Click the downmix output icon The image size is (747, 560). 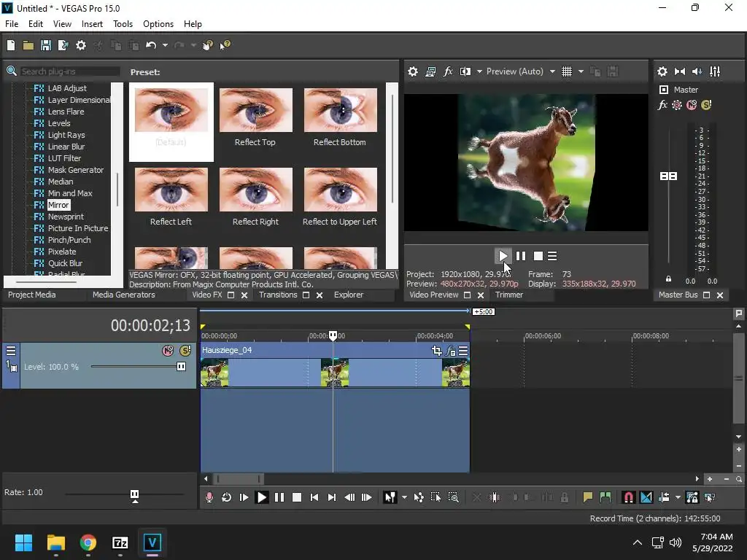(x=680, y=71)
